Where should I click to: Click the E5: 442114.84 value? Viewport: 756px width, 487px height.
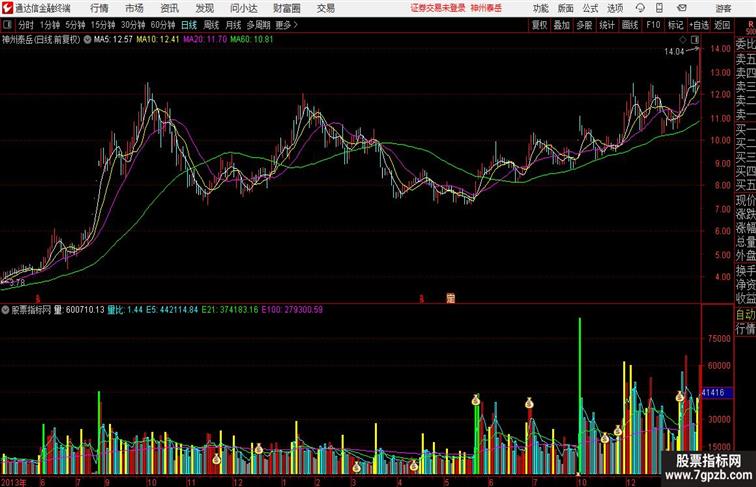click(172, 310)
